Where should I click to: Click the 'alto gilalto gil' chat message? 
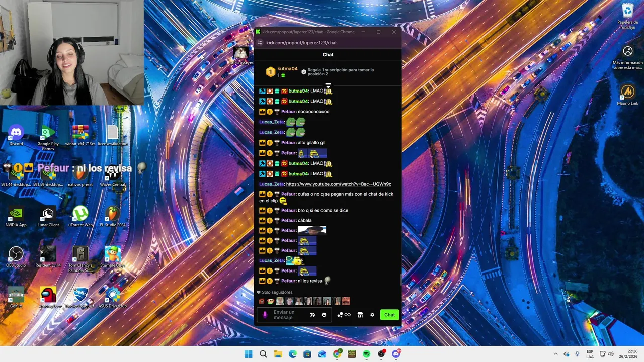pos(311,143)
